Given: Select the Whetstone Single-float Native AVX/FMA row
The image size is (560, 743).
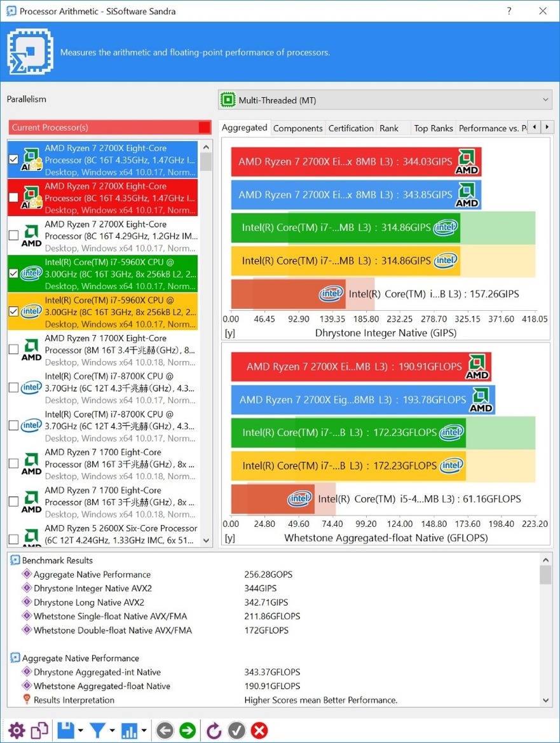Looking at the screenshot, I should [275, 616].
